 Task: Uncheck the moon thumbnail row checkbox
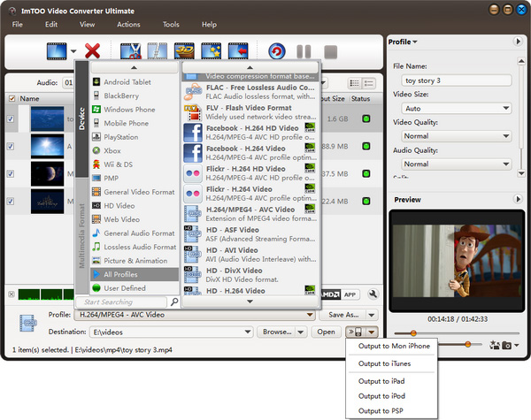click(11, 173)
